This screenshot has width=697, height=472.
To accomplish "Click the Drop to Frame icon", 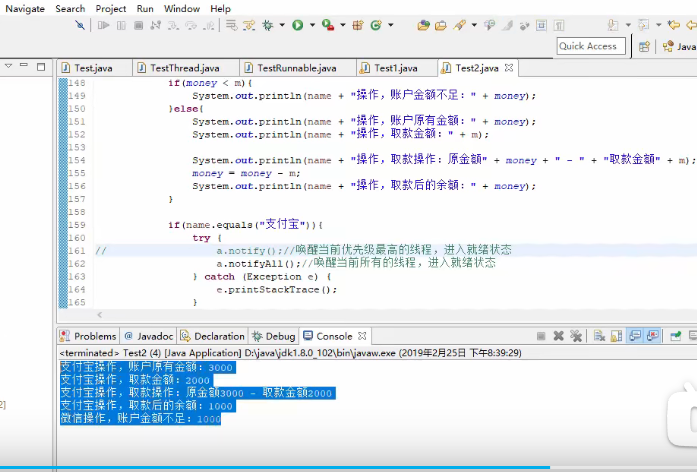I will pos(231,25).
